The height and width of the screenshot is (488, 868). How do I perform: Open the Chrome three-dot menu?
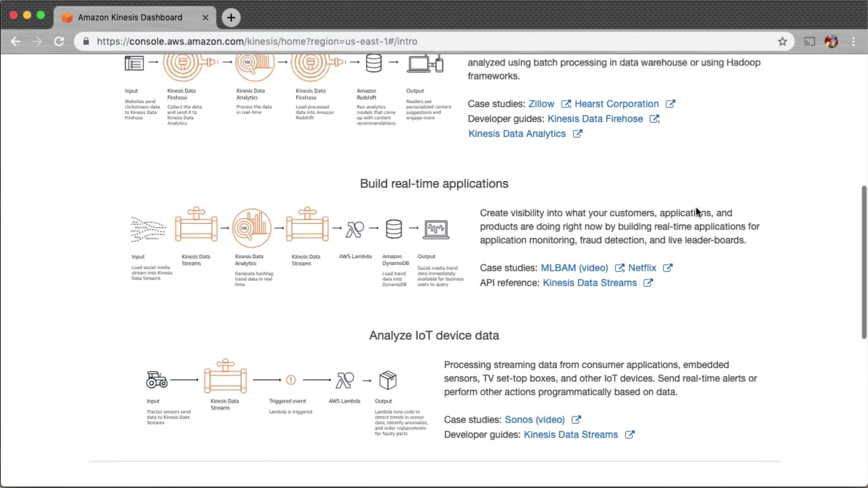[x=854, y=42]
